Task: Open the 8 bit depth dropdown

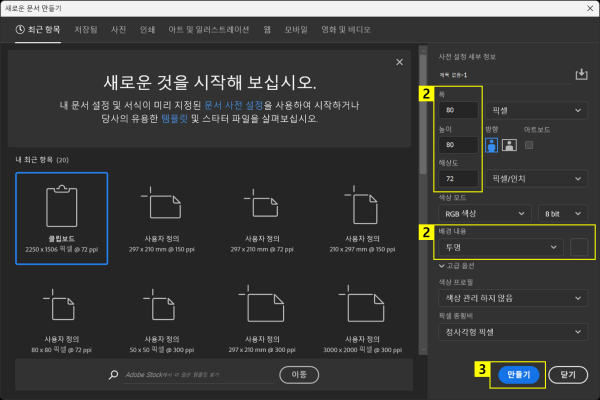Action: tap(562, 214)
